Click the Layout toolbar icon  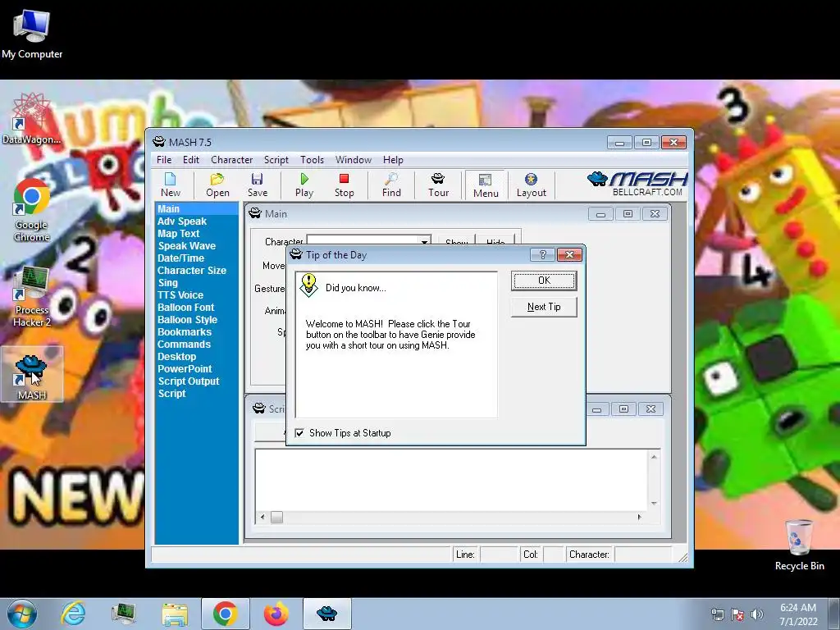[531, 185]
